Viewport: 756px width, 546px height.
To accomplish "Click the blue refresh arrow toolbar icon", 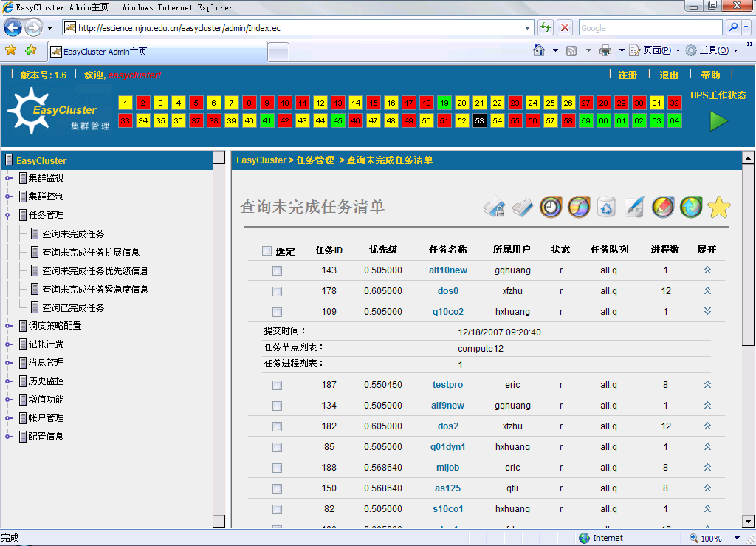I will [691, 207].
